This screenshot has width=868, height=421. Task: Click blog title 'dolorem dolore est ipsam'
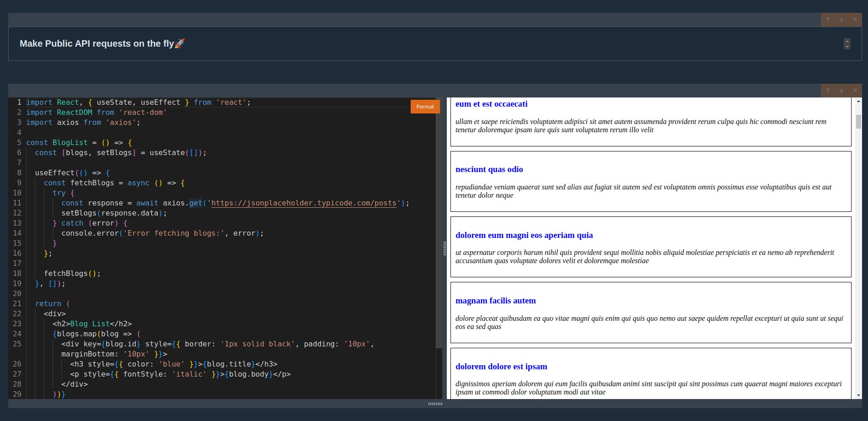pyautogui.click(x=501, y=367)
